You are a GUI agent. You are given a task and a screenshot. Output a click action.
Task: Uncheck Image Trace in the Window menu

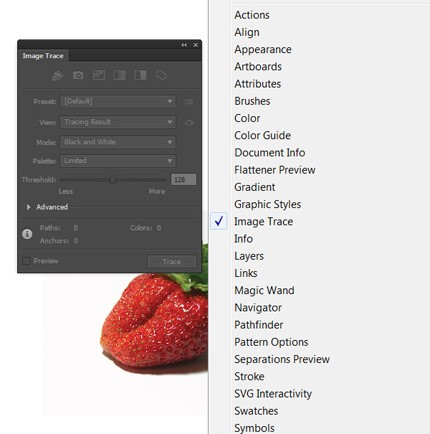[x=263, y=221]
